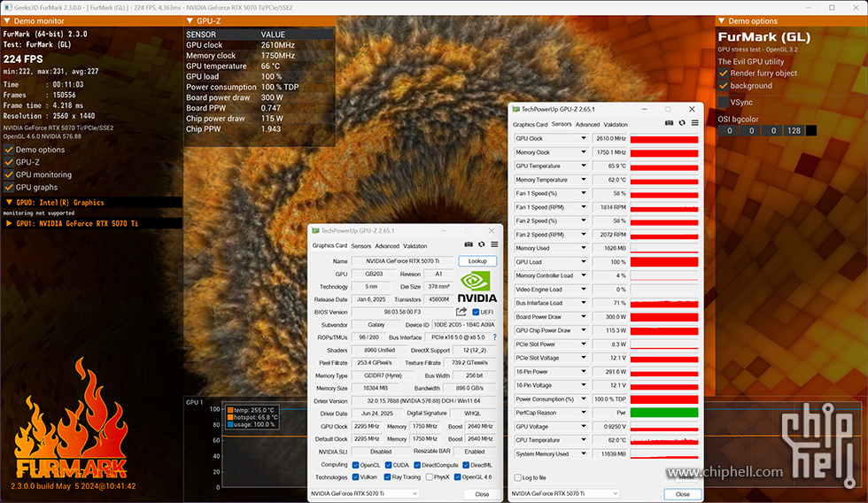Enable the Log to file checkbox

pos(517,477)
